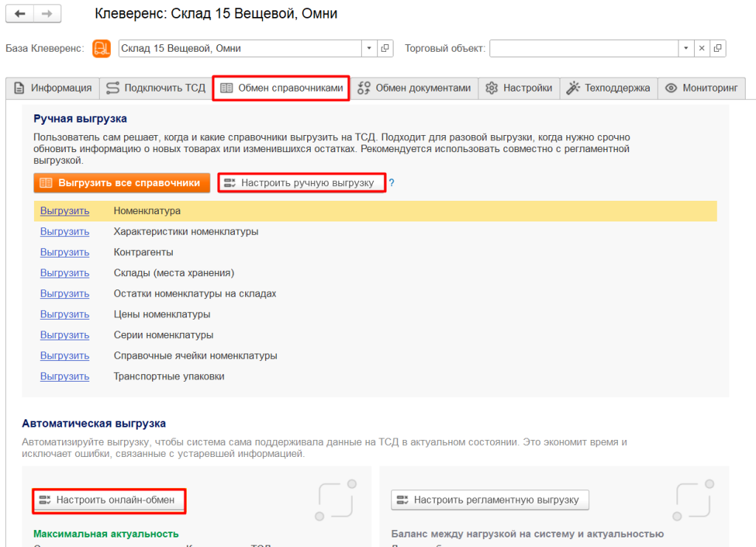
Task: Open the Торговый объект dropdown list
Action: pos(685,48)
